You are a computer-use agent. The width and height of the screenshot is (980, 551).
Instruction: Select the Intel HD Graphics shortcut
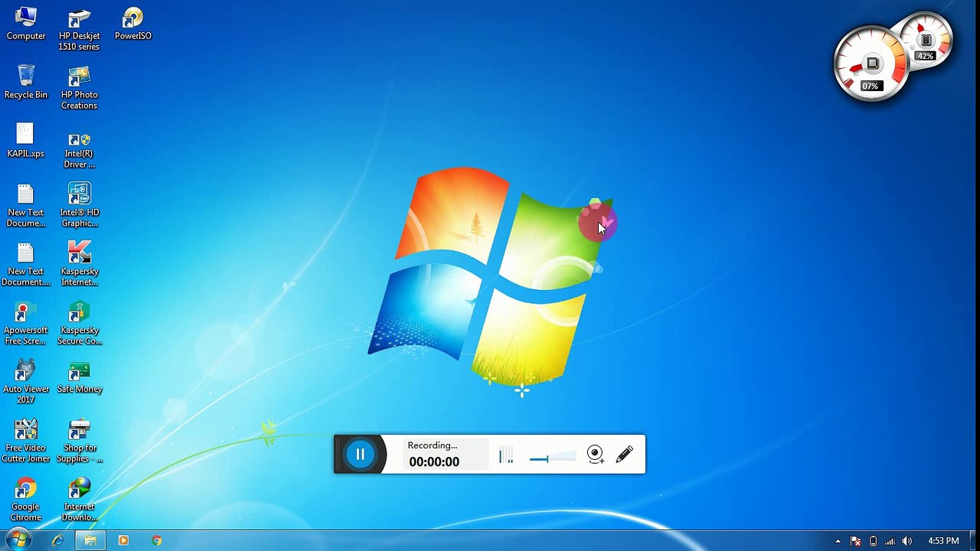[79, 205]
